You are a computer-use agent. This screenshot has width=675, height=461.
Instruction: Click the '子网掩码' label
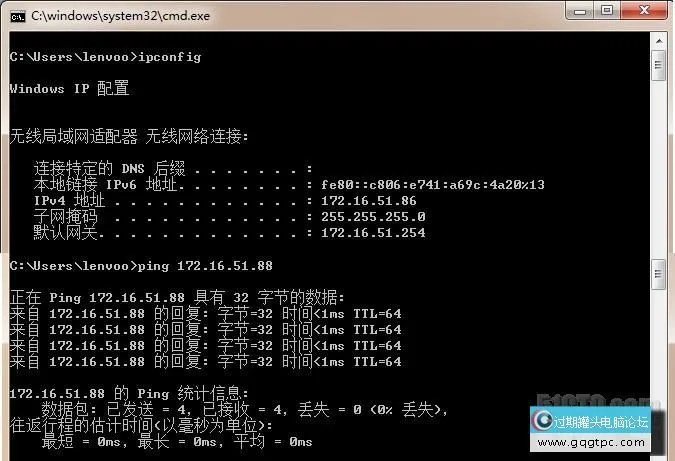(65, 217)
